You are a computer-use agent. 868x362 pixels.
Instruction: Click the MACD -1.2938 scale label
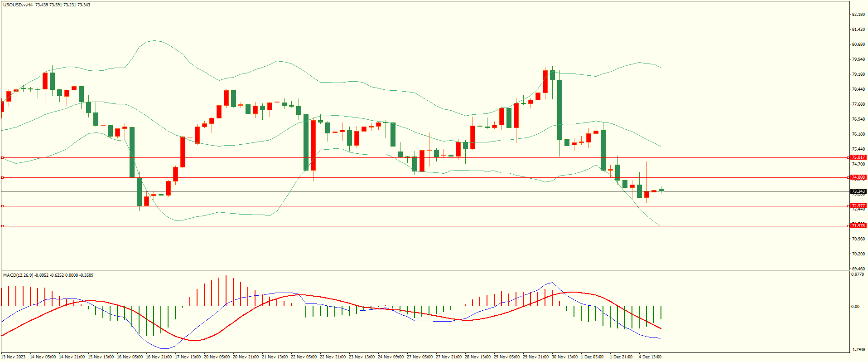[858, 350]
